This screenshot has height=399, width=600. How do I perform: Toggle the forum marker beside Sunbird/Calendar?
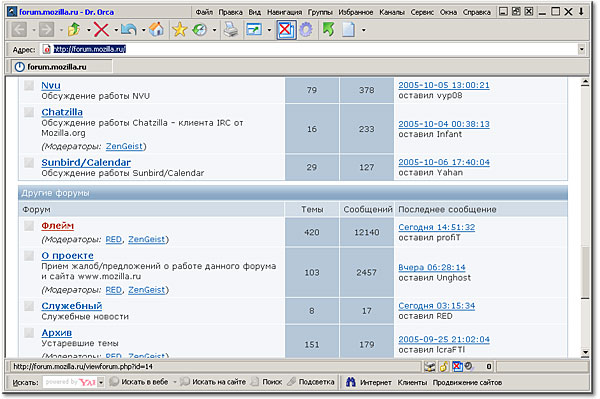click(29, 162)
